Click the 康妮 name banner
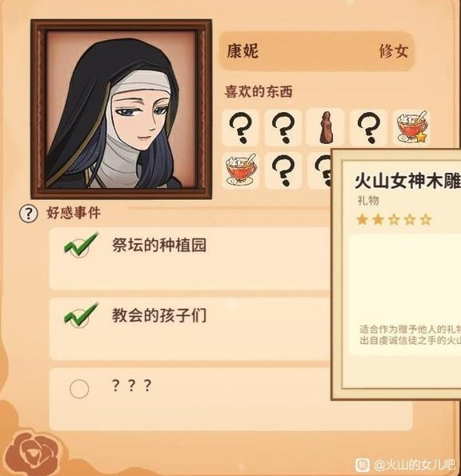Viewport: 461px width, 476px height. click(x=316, y=51)
